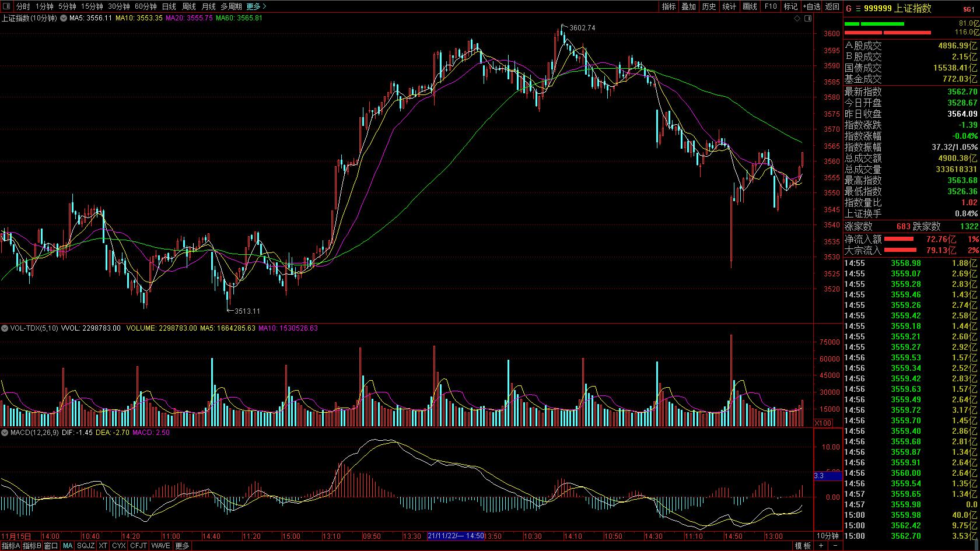Open the list icon next to stock code
Screen dimensions: 980x551
tap(857, 8)
